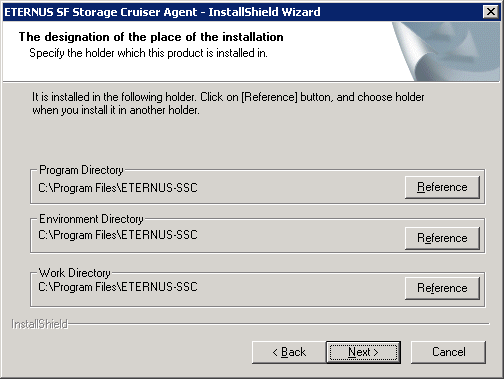504x379 pixels.
Task: Click the Environment Directory group label
Action: coord(91,219)
